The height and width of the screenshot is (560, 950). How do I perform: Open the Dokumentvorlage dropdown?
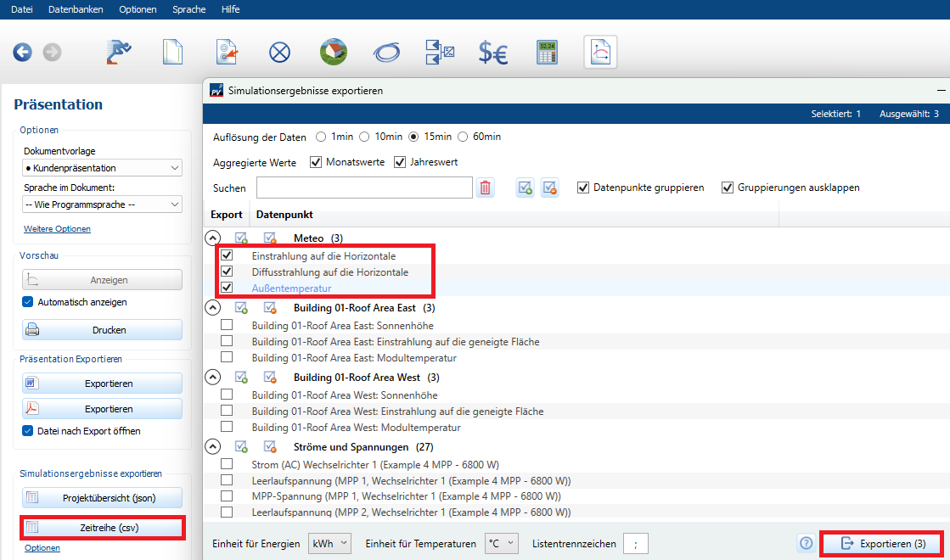coord(102,168)
